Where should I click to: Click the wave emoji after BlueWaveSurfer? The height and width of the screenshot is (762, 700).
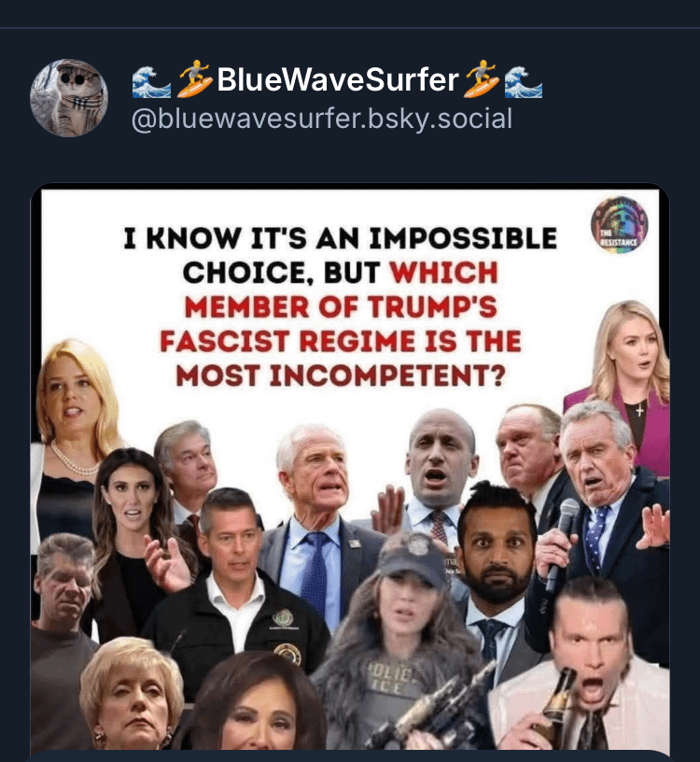[x=524, y=81]
